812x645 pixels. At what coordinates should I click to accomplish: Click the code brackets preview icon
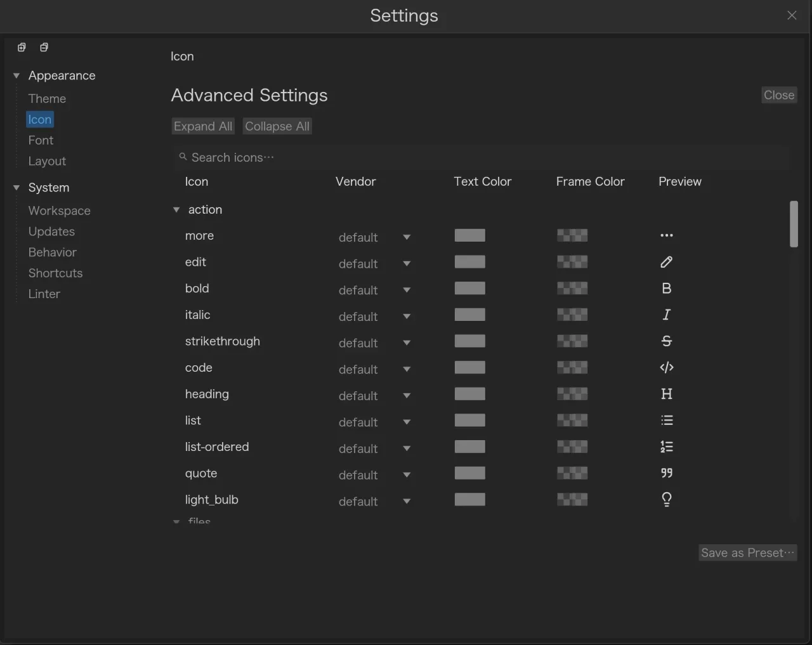pyautogui.click(x=666, y=368)
